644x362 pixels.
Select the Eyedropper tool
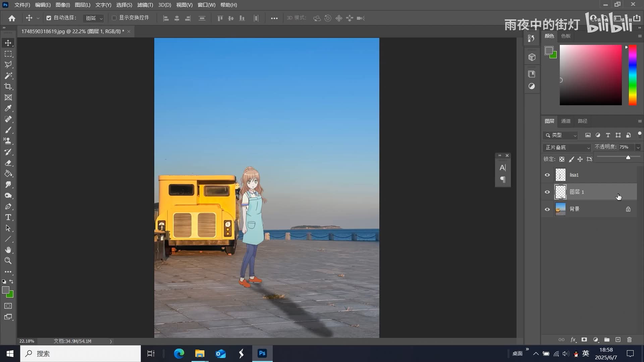8,108
